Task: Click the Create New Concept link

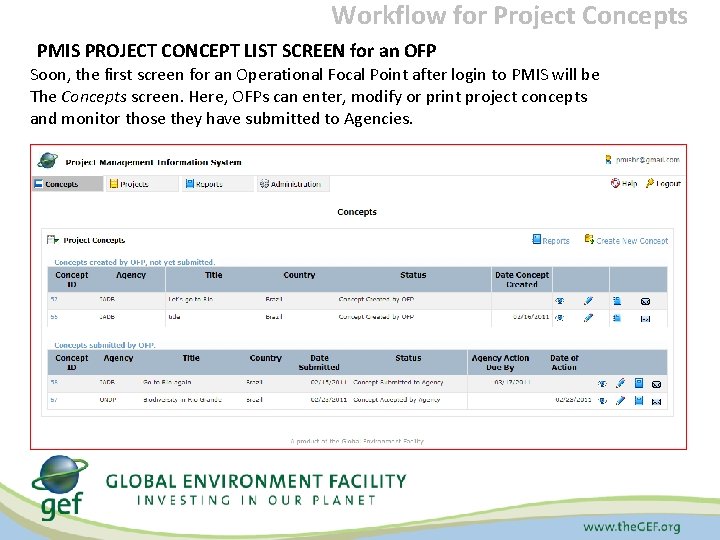Action: (x=626, y=240)
